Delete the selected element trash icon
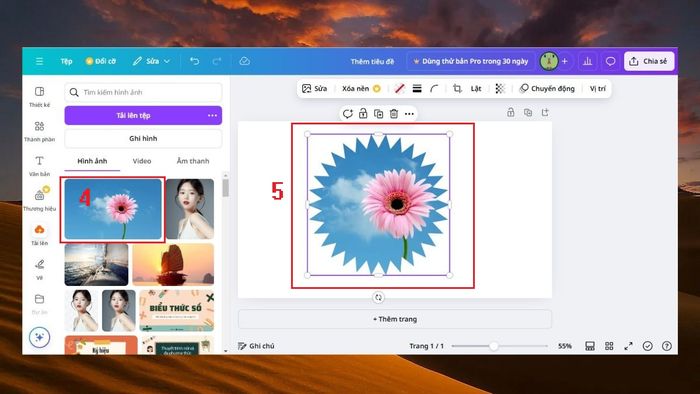This screenshot has width=700, height=394. click(x=394, y=114)
